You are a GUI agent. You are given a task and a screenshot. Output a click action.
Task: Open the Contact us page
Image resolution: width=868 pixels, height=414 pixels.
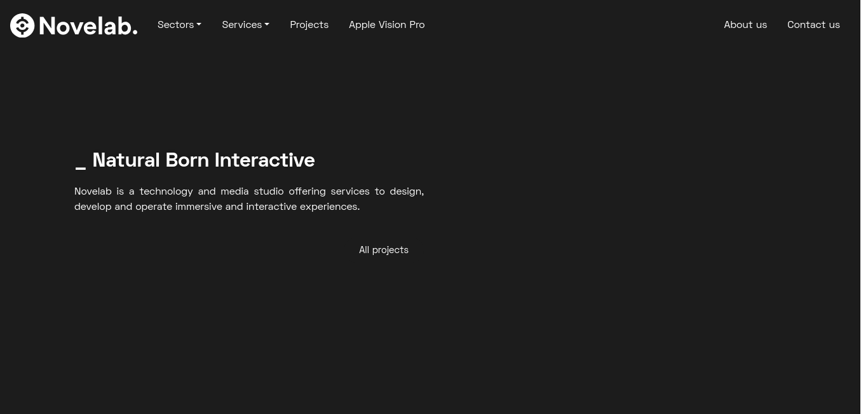pyautogui.click(x=813, y=25)
